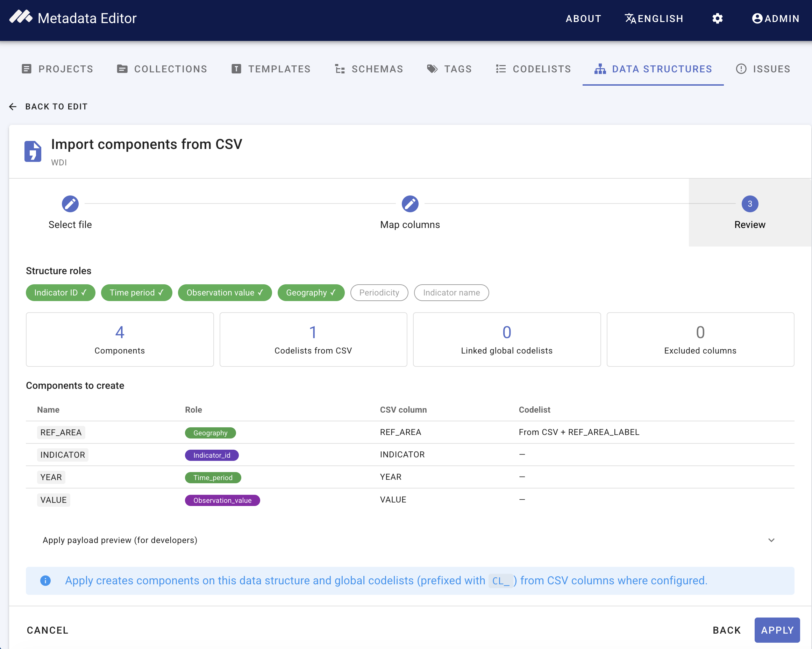Click the Schemas tree icon

[x=340, y=69]
